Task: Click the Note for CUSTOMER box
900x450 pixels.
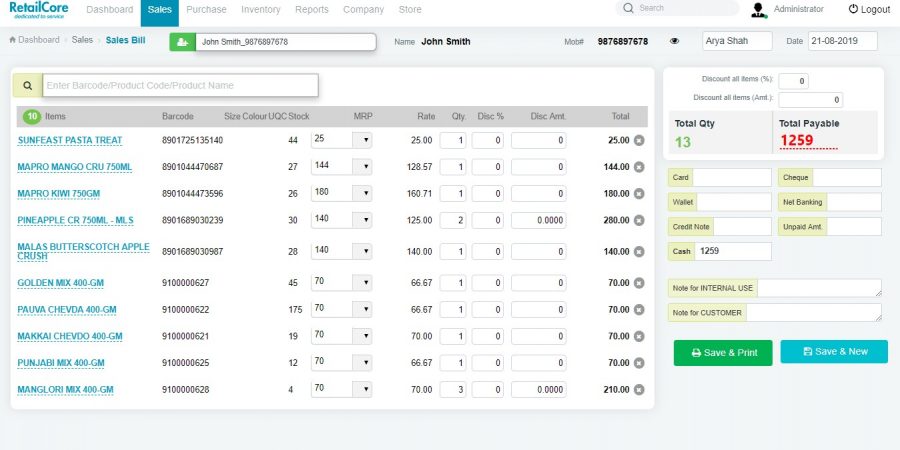Action: point(814,313)
